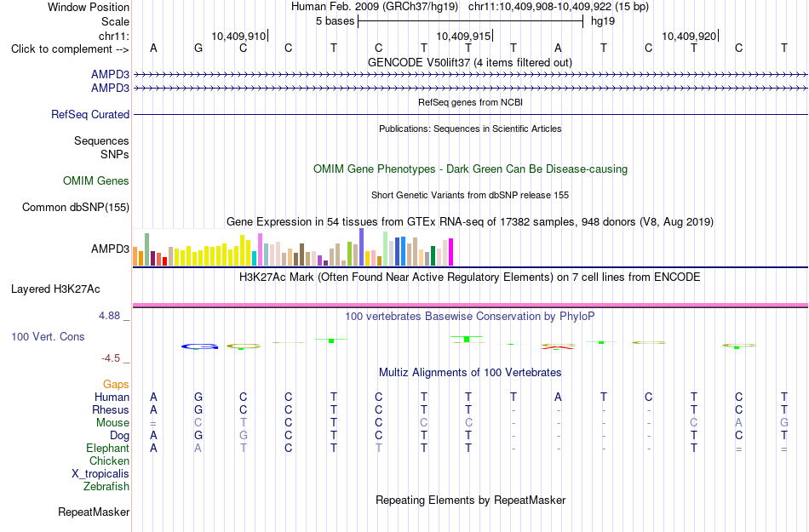Viewport: 809px width, 532px height.
Task: Open the 100 Vert. Cons track label
Action: [x=48, y=336]
